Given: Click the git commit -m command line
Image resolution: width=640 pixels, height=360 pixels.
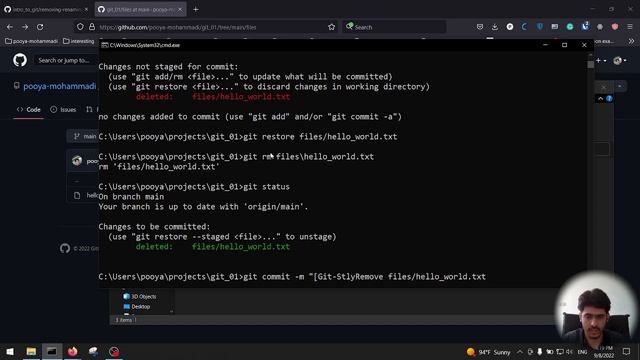Looking at the screenshot, I should coord(292,277).
